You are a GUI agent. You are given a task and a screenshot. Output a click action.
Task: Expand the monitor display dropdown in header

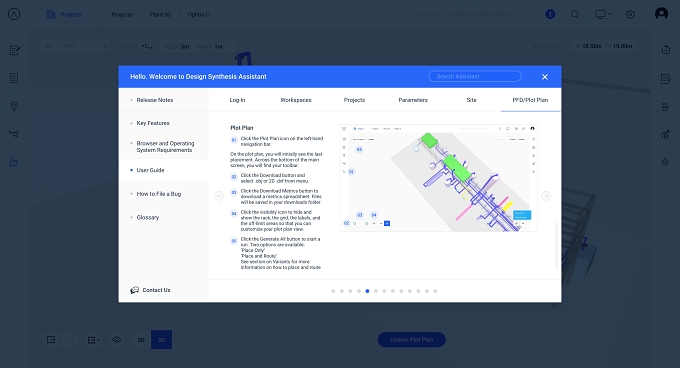[603, 14]
